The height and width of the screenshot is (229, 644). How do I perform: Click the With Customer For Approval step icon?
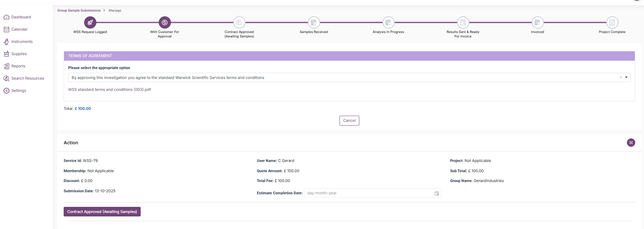tap(164, 22)
